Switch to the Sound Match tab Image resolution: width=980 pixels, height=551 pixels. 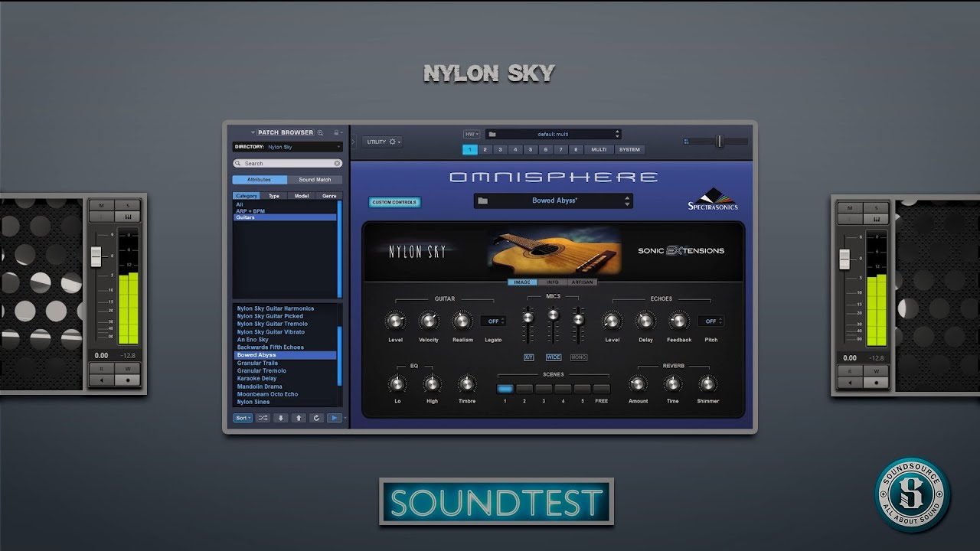(x=315, y=180)
